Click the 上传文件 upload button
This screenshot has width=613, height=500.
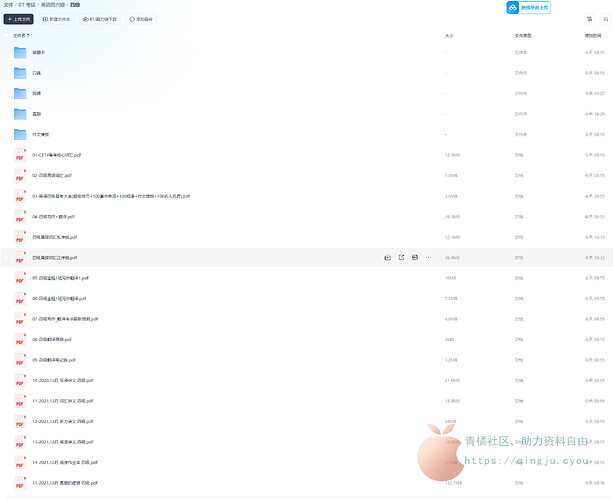[x=20, y=19]
